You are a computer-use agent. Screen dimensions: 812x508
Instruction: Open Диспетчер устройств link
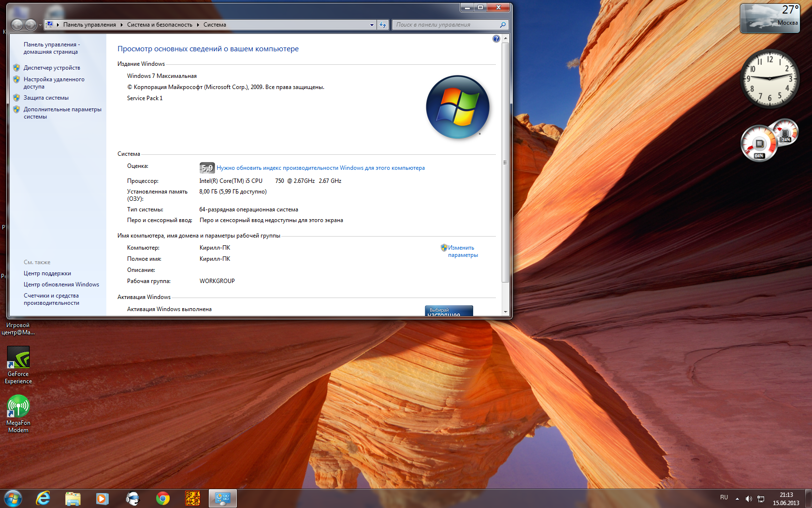pos(52,68)
